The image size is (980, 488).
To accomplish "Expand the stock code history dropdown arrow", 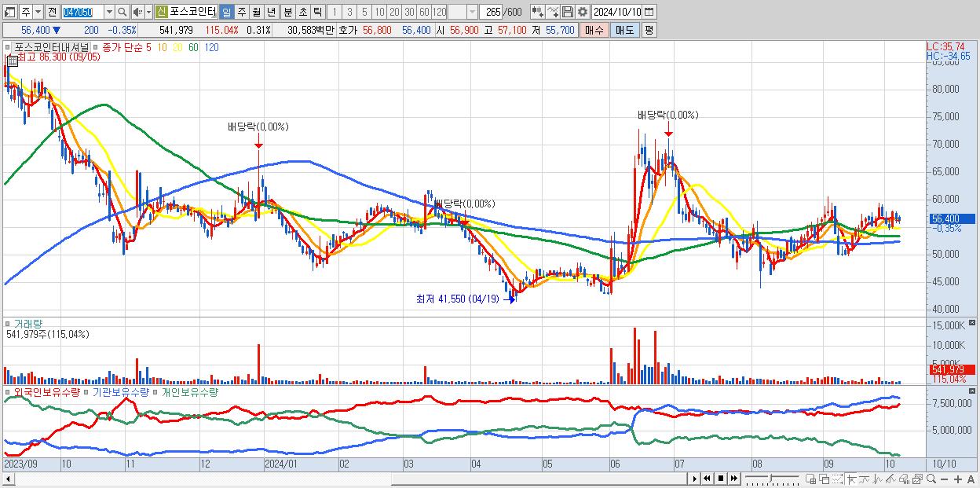I will [x=109, y=12].
